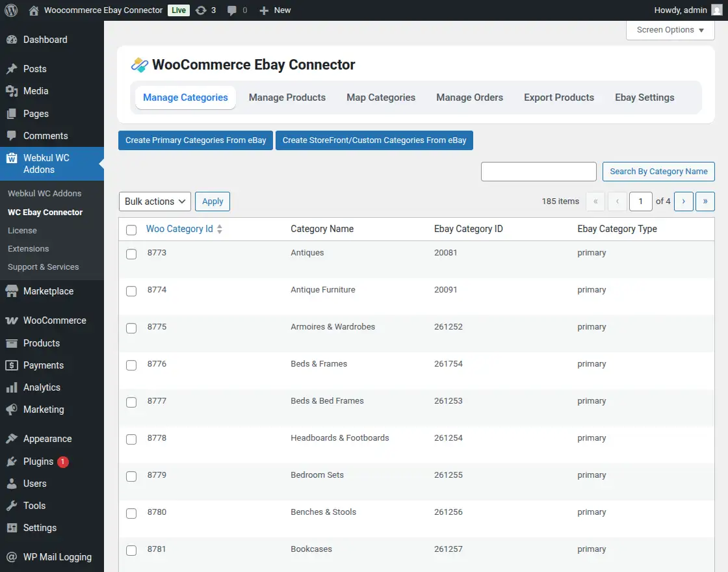The height and width of the screenshot is (572, 728).
Task: Click the WooCommerce logo icon
Action: point(12,320)
